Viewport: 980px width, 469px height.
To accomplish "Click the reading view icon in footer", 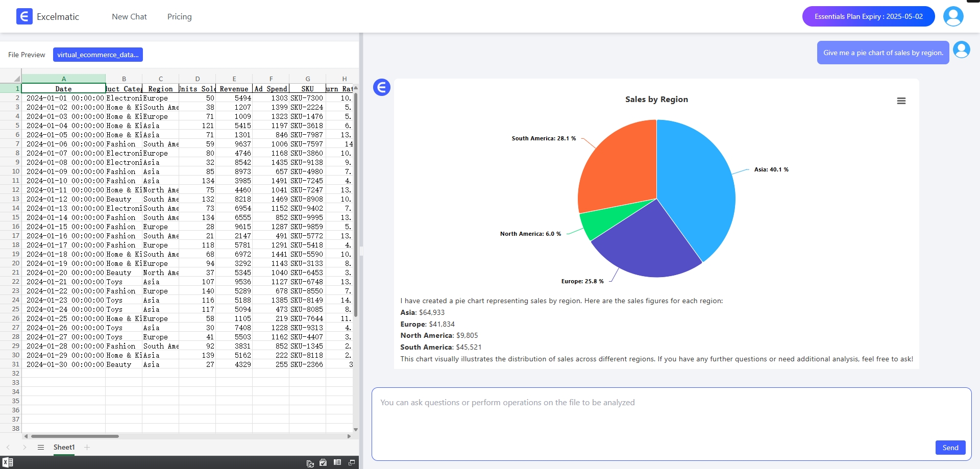I will pos(337,462).
